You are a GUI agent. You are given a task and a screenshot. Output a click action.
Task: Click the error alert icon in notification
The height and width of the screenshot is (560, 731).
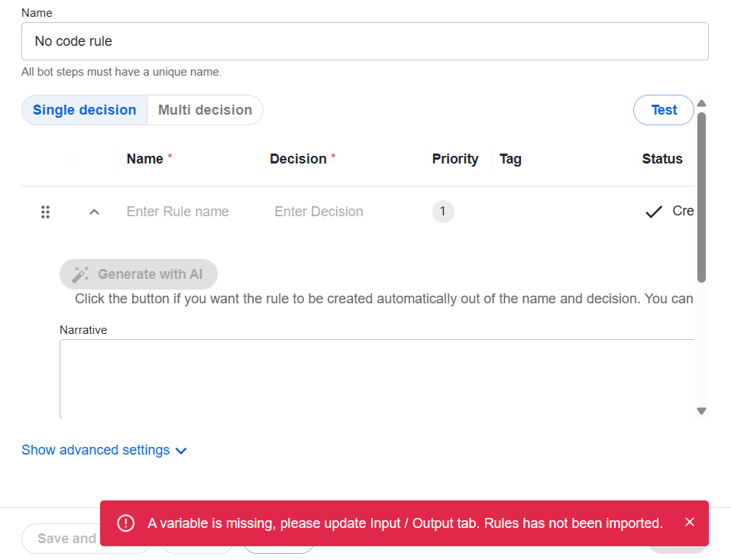[x=126, y=523]
